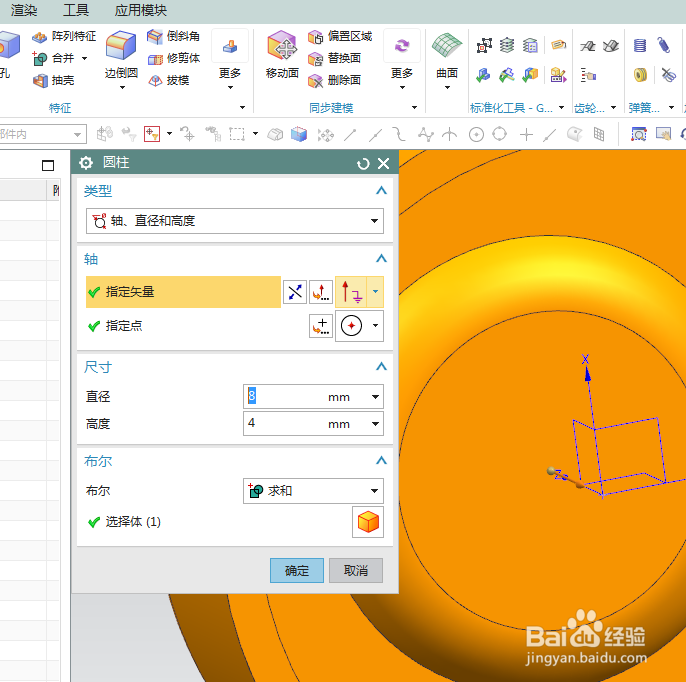Click the 取消 button
The width and height of the screenshot is (686, 682).
tap(356, 570)
